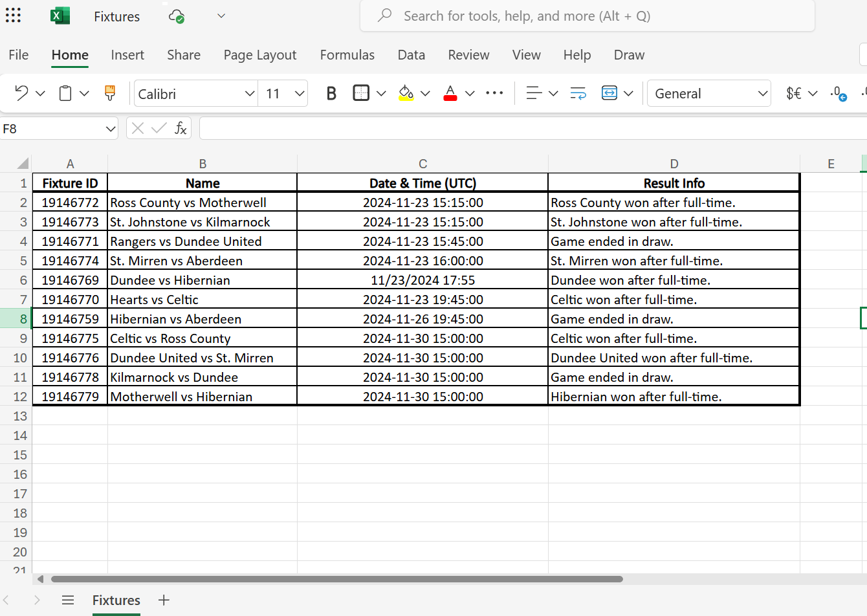Open the Help tab
867x616 pixels.
tap(577, 55)
